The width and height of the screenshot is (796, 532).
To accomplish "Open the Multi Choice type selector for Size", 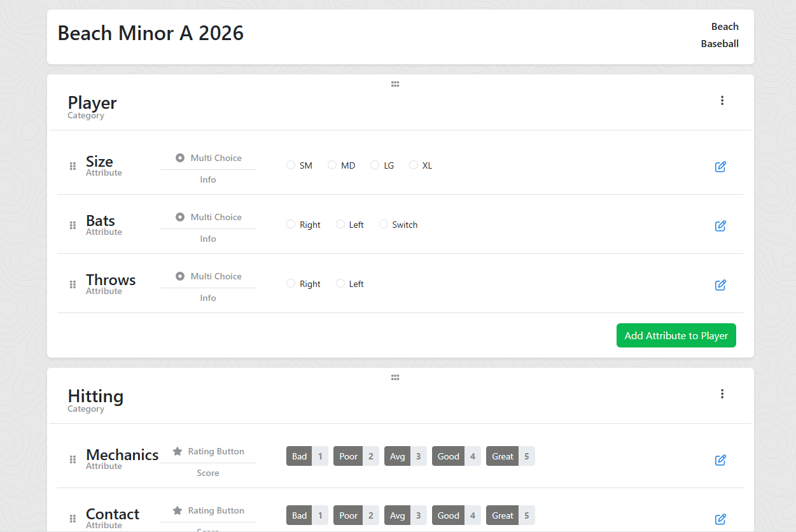I will pos(208,157).
